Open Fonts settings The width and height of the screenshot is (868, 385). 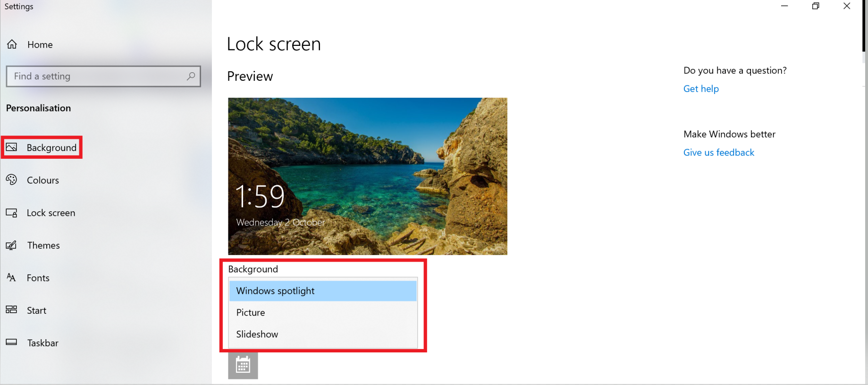[x=38, y=278]
